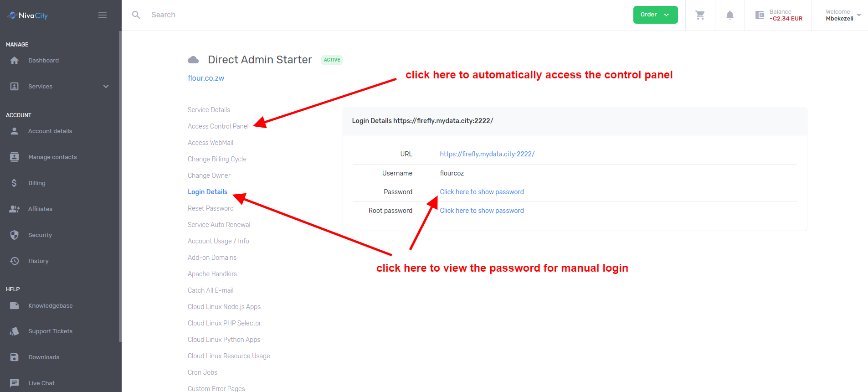The height and width of the screenshot is (392, 868).
Task: Click the notifications bell icon
Action: [729, 15]
